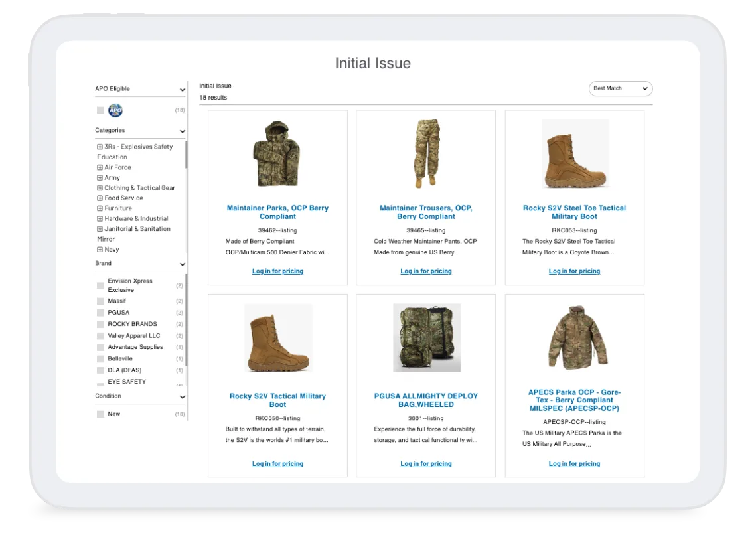This screenshot has height=533, width=756.
Task: Click the 'RKC053--listing' text
Action: pos(574,230)
